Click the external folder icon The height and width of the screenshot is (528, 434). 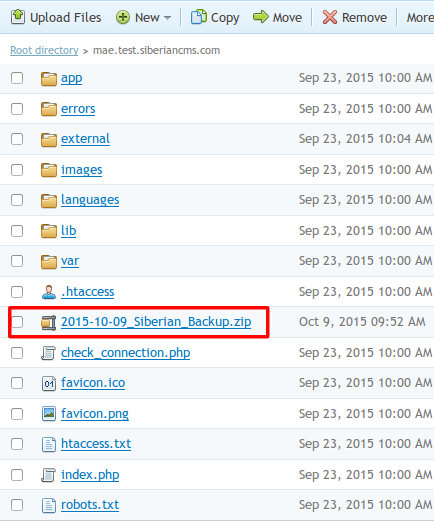click(49, 139)
